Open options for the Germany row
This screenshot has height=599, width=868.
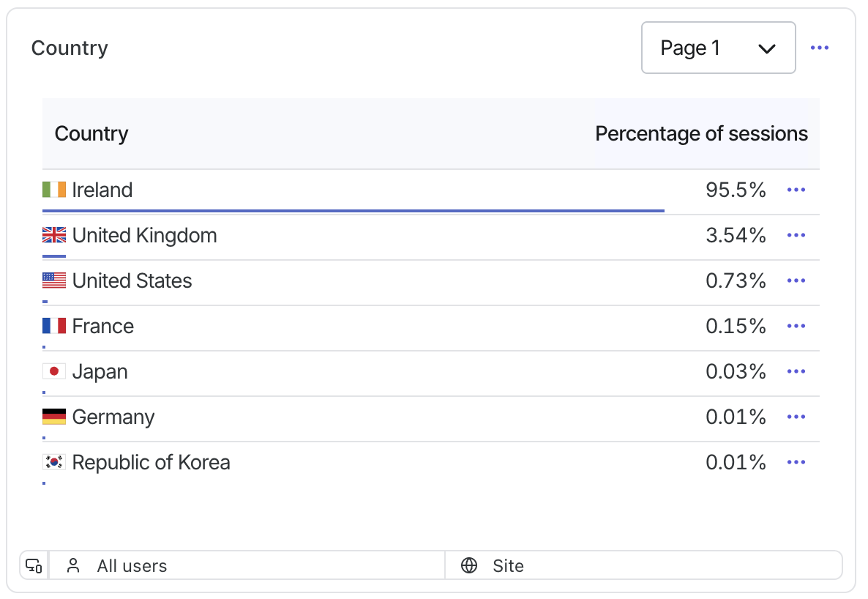click(x=796, y=417)
